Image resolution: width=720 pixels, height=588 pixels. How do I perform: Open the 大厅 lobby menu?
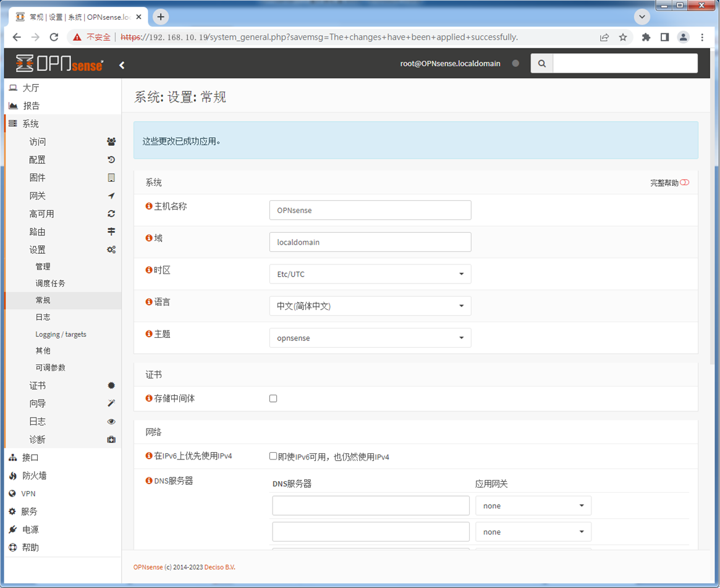coord(63,88)
